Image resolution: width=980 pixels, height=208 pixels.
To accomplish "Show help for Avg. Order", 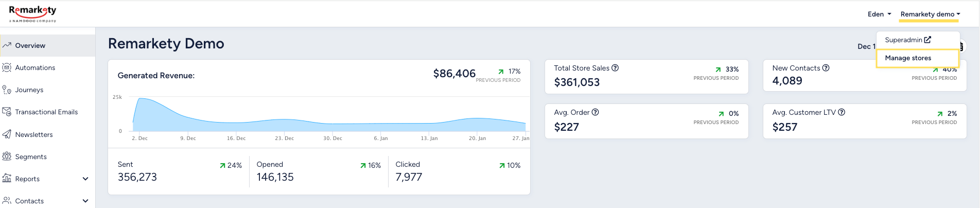I will [595, 112].
